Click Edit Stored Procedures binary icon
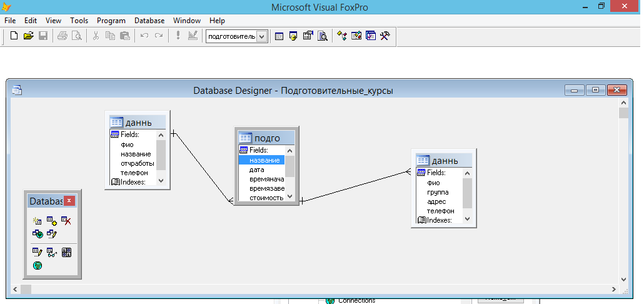The width and height of the screenshot is (644, 304). coord(66,252)
